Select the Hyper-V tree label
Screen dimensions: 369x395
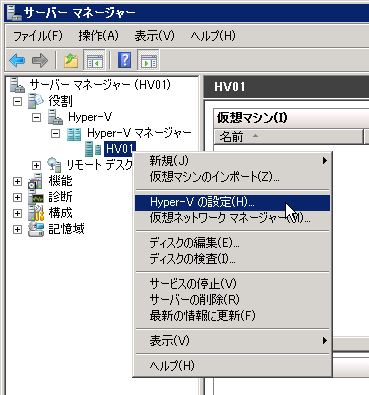[x=90, y=117]
